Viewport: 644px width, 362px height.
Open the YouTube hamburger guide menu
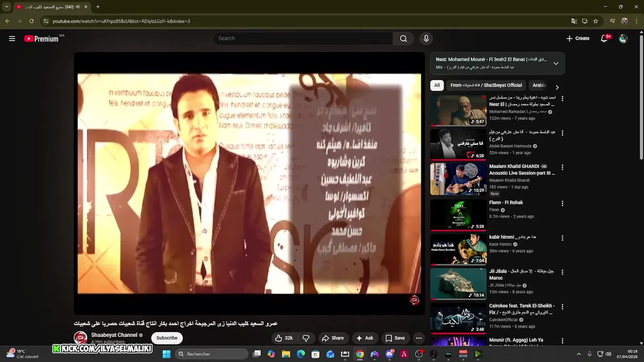point(12,39)
